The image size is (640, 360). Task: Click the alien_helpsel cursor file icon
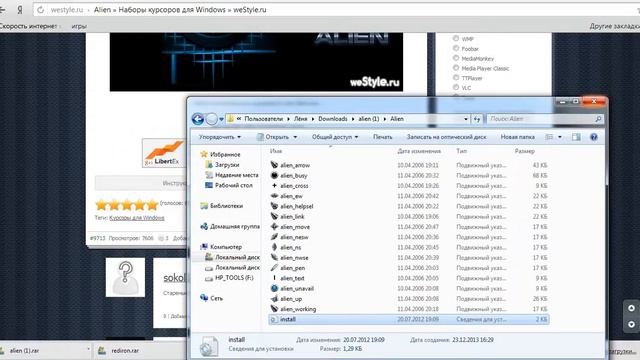[274, 206]
